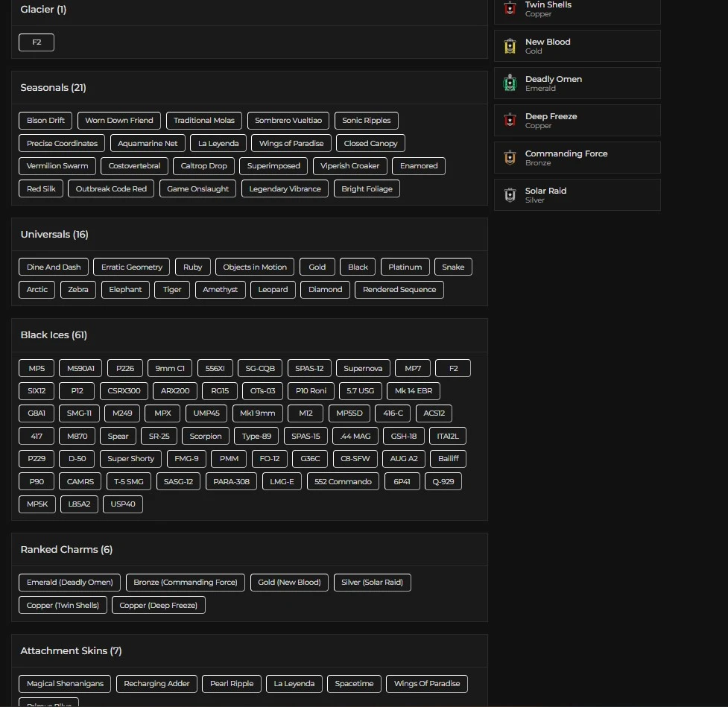Click the Commanding Force bronze charm icon
Image resolution: width=728 pixels, height=707 pixels.
510,158
